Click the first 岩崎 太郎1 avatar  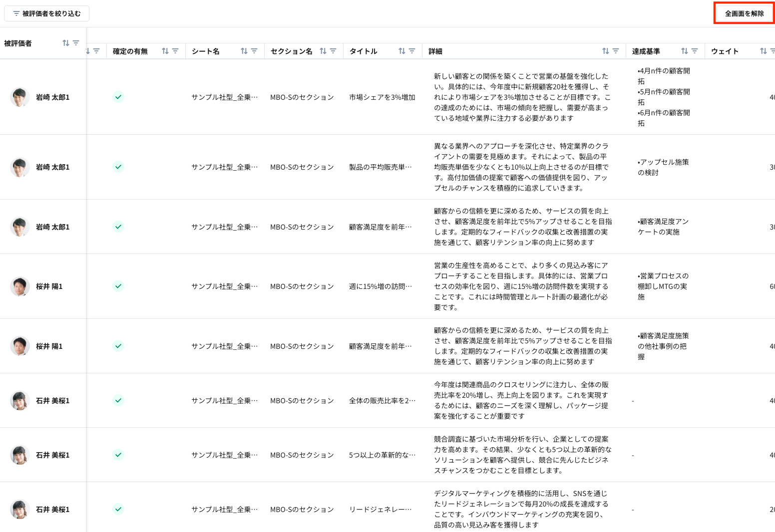(x=20, y=97)
